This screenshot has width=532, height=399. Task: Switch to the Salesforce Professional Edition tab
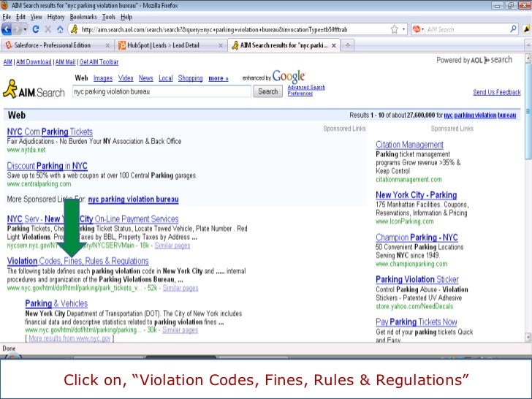click(53, 45)
